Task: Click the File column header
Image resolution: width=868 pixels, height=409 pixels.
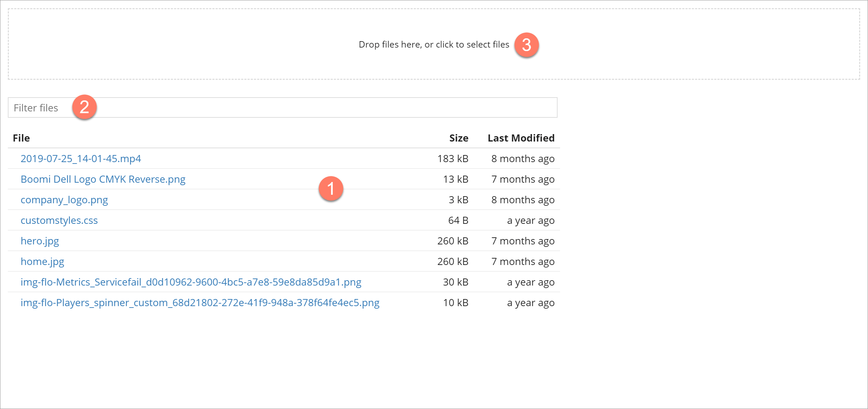Action: click(x=21, y=138)
